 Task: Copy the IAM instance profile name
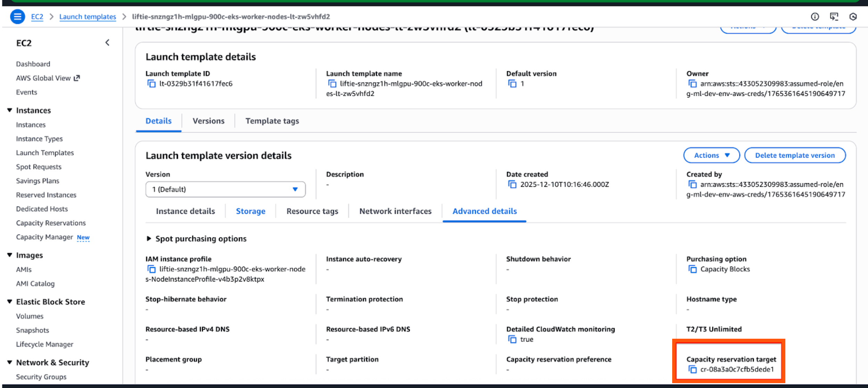(x=151, y=269)
